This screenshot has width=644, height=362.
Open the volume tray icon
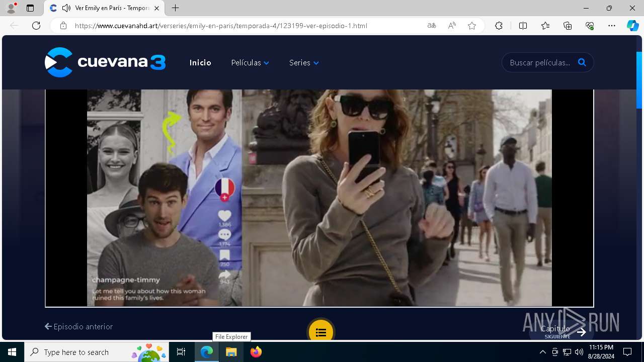(x=579, y=352)
